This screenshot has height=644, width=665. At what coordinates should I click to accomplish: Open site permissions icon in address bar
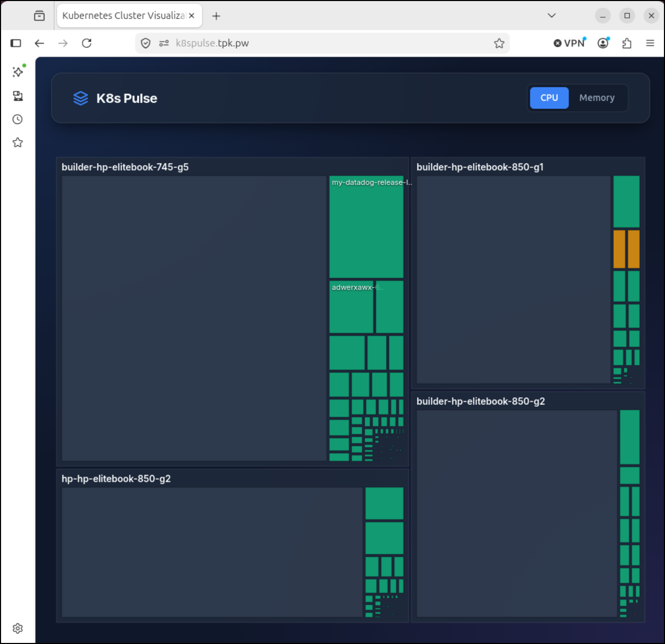[x=164, y=43]
